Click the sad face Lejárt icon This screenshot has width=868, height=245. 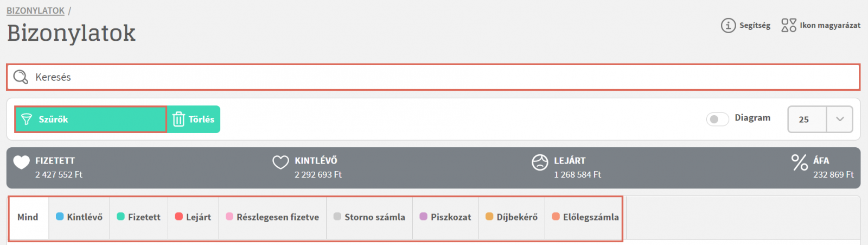(540, 162)
